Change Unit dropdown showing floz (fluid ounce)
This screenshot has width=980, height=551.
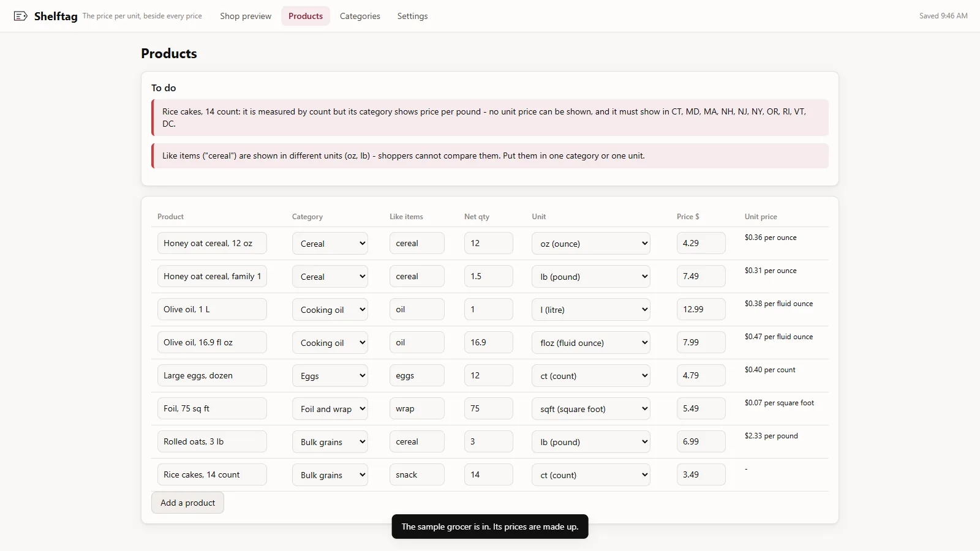pyautogui.click(x=591, y=342)
